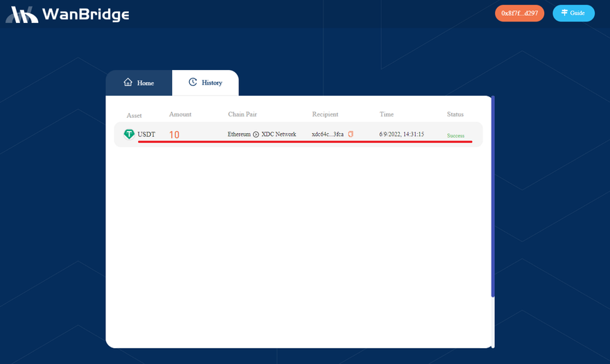Screen dimensions: 610x364
Task: Click the Success status of the transaction
Action: (x=455, y=136)
